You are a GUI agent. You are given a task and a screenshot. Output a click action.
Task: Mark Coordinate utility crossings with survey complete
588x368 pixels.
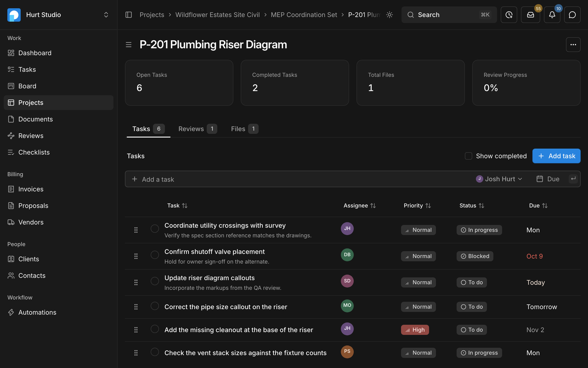coord(155,229)
